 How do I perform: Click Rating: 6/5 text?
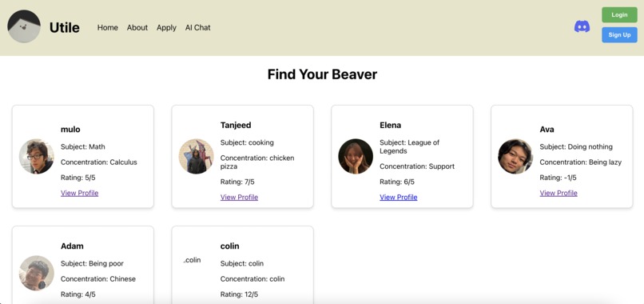click(397, 182)
